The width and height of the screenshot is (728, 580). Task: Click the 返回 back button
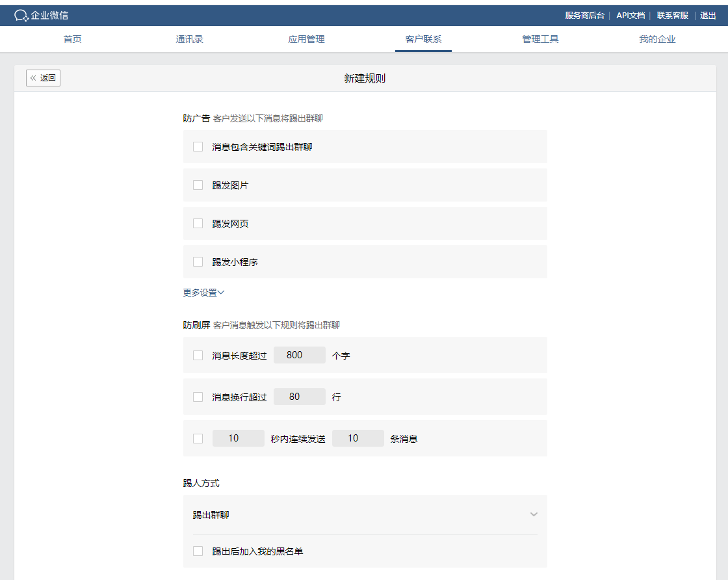(43, 78)
